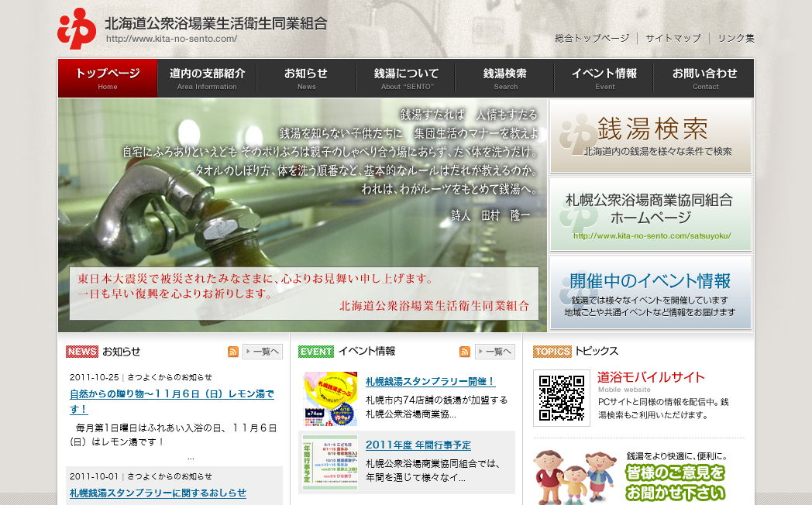812x505 pixels.
Task: Open お知らせ News menu
Action: coord(306,78)
